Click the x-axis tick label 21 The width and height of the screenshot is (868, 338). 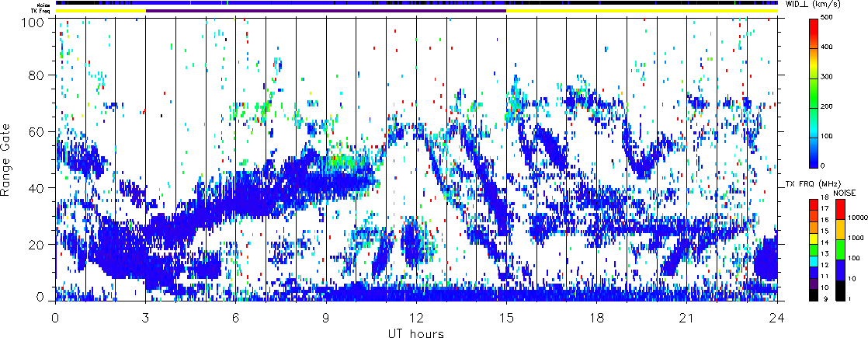pyautogui.click(x=687, y=318)
